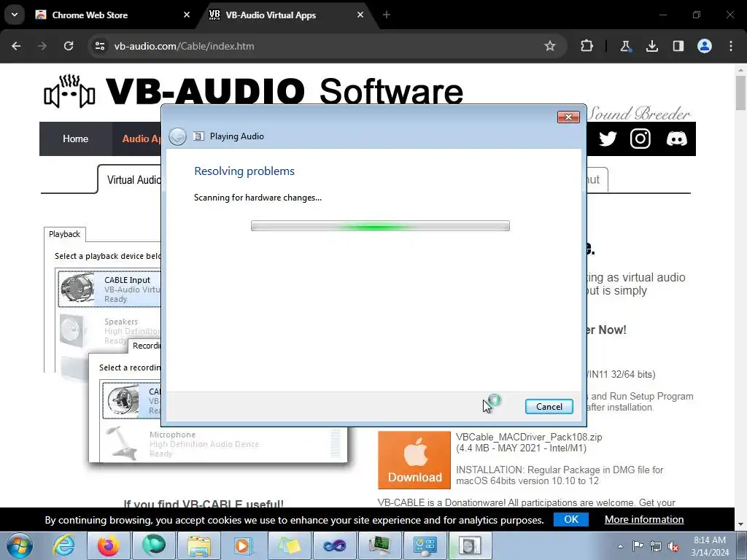Visit VB-Audio Instagram page

tap(640, 139)
